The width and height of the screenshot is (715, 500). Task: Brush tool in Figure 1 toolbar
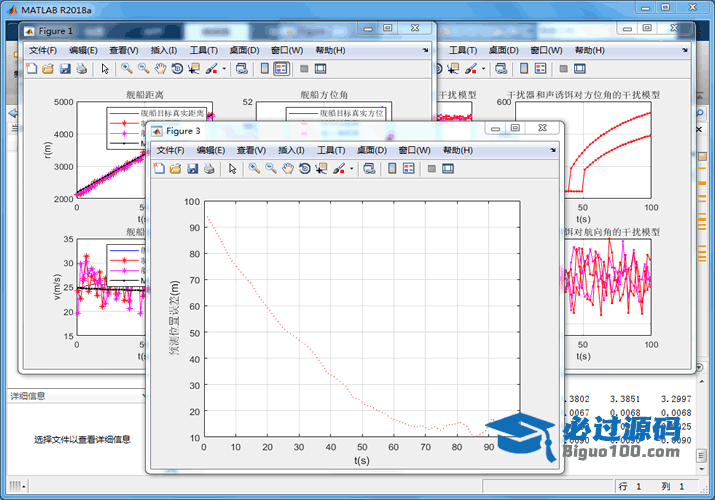212,69
